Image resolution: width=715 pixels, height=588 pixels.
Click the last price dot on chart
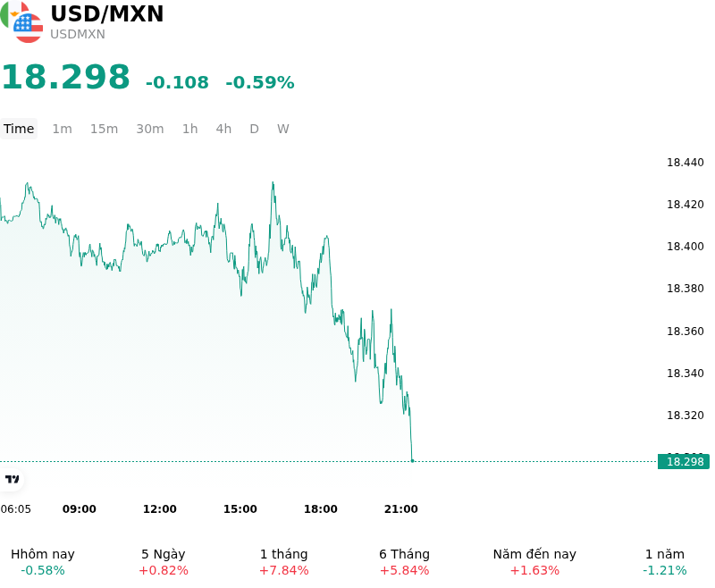pos(412,461)
